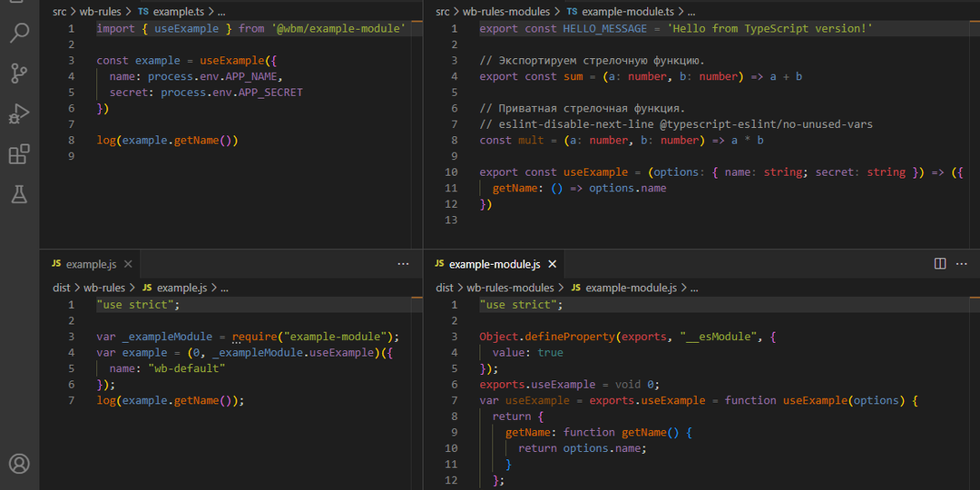This screenshot has height=490, width=980.
Task: Open 'wb-rules' breadcrumb above example.ts
Action: click(100, 11)
